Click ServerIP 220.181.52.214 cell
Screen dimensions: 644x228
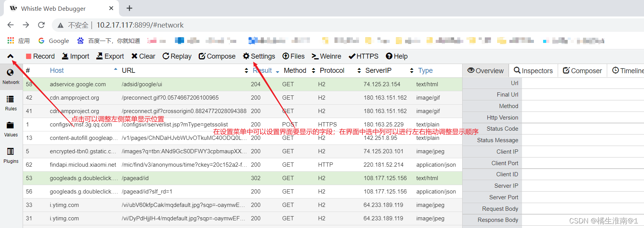click(384, 165)
